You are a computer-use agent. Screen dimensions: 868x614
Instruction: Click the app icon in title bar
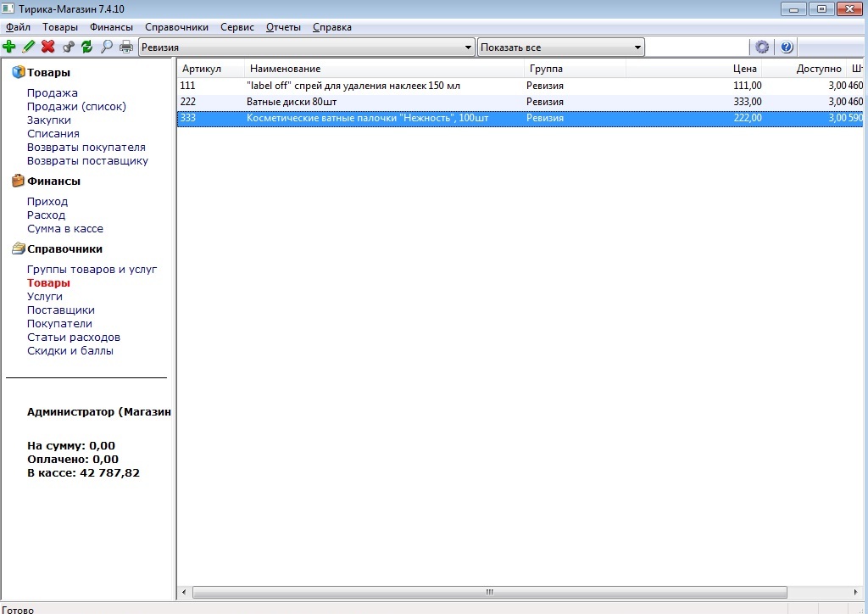8,8
